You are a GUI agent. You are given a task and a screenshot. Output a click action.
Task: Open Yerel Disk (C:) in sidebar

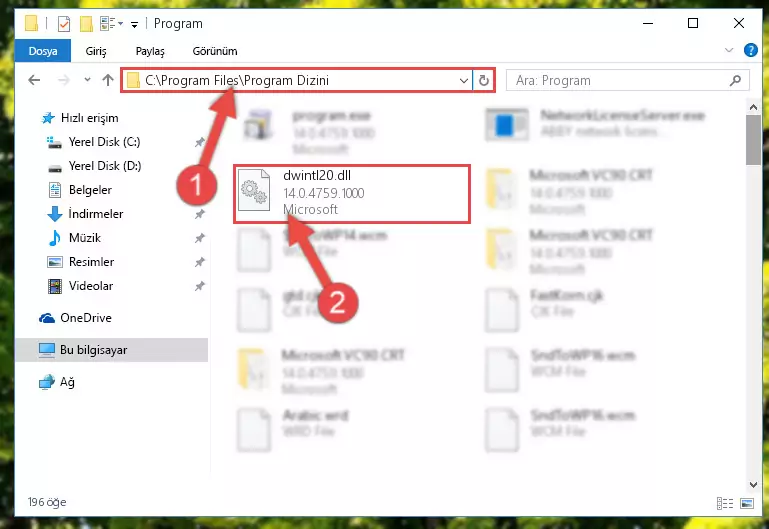point(104,142)
